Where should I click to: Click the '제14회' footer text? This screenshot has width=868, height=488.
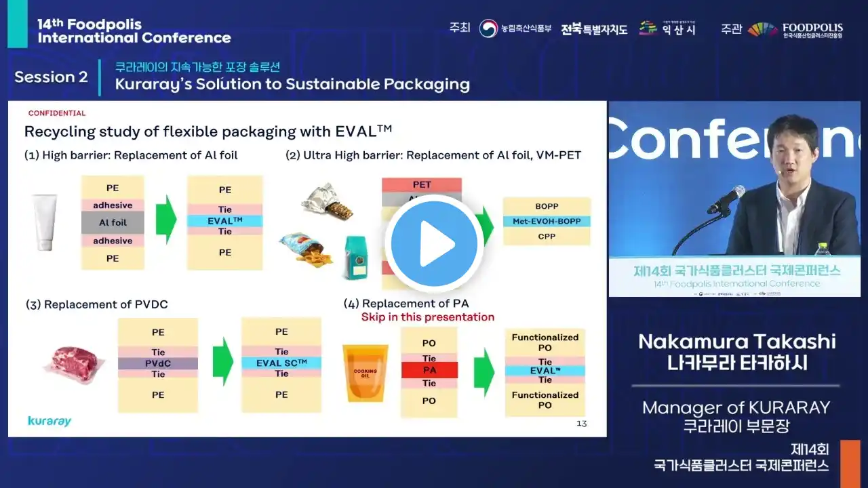pos(810,449)
